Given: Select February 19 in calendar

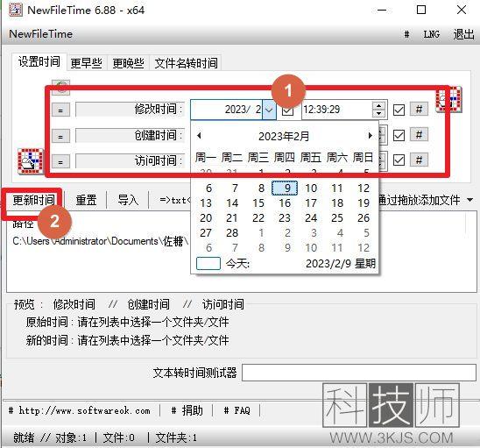Looking at the screenshot, I should click(364, 203).
